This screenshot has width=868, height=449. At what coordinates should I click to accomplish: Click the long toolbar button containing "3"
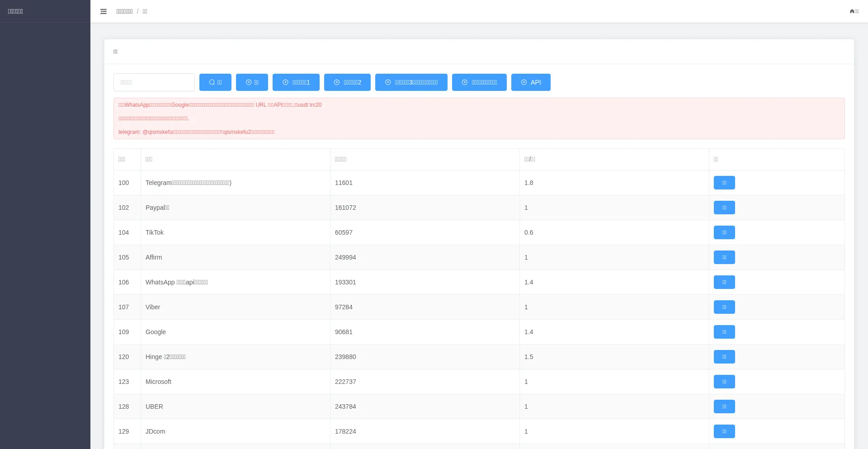point(411,82)
